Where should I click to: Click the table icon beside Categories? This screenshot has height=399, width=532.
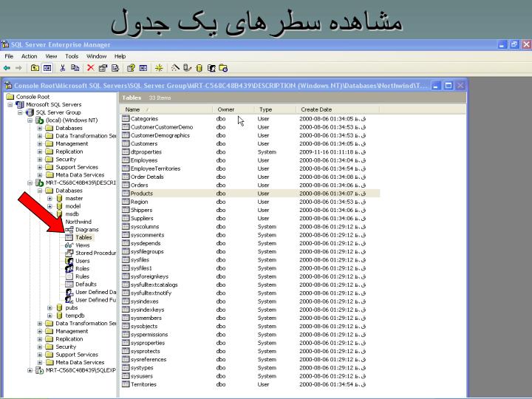[126, 118]
